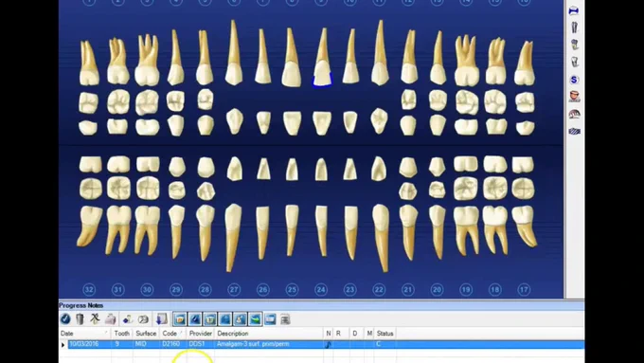644x363 pixels.
Task: Click the red open-mouth icon in right sidebar
Action: pyautogui.click(x=575, y=97)
